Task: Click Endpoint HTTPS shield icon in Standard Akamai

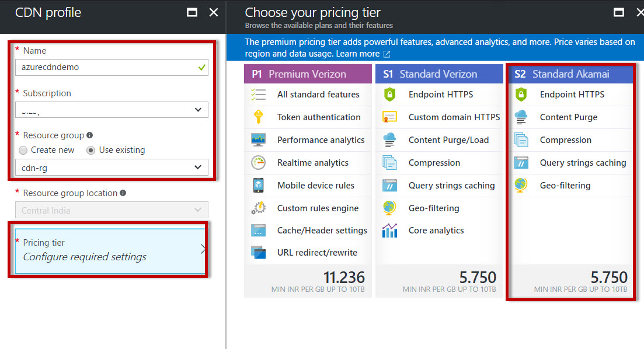Action: pyautogui.click(x=521, y=95)
